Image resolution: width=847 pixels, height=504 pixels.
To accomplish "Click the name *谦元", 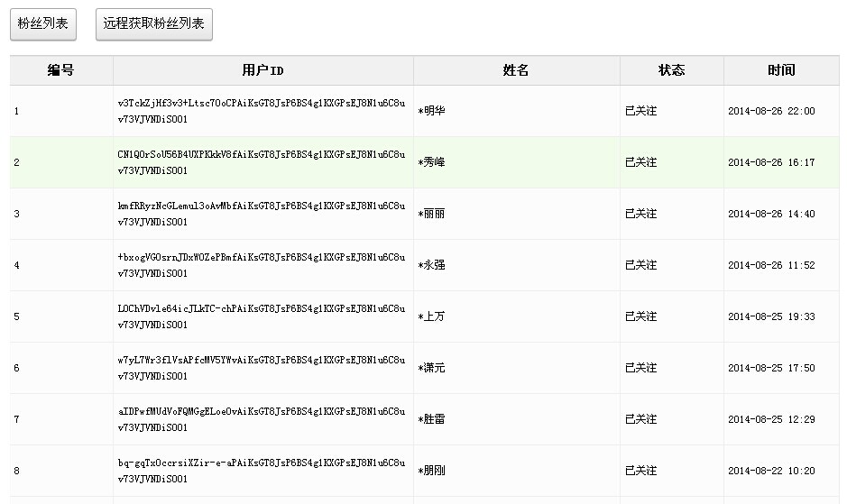I will [431, 368].
